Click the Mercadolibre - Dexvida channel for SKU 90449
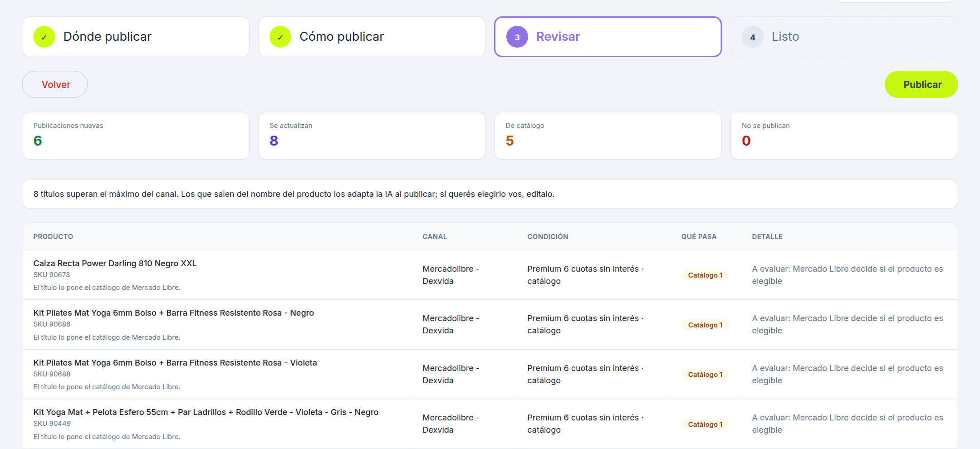Viewport: 980px width, 449px height. tap(451, 424)
